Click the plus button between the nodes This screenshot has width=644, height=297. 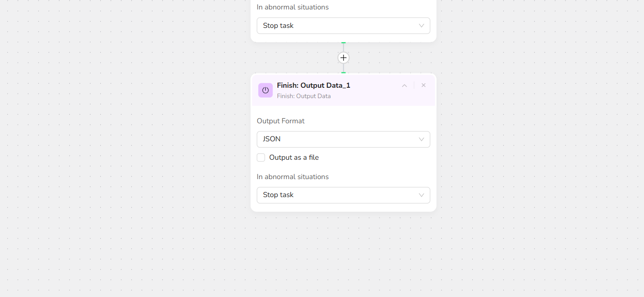(x=344, y=58)
